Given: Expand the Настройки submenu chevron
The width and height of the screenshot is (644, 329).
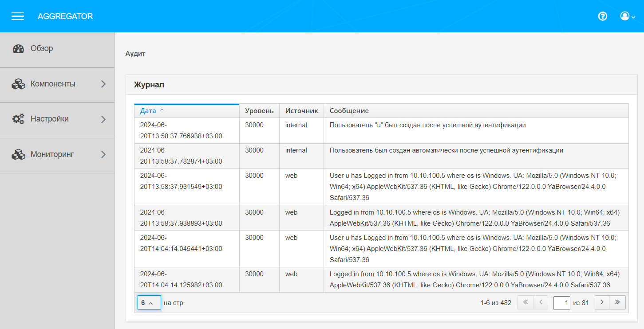Looking at the screenshot, I should pyautogui.click(x=103, y=119).
